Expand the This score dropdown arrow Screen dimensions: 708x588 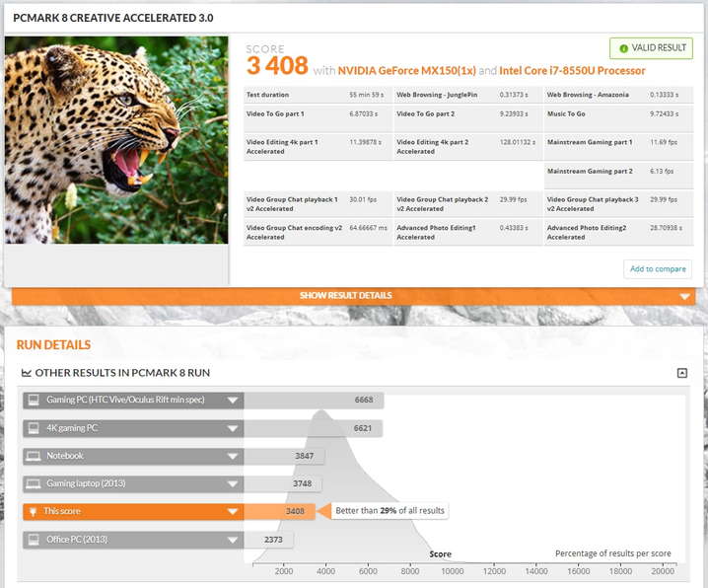233,512
